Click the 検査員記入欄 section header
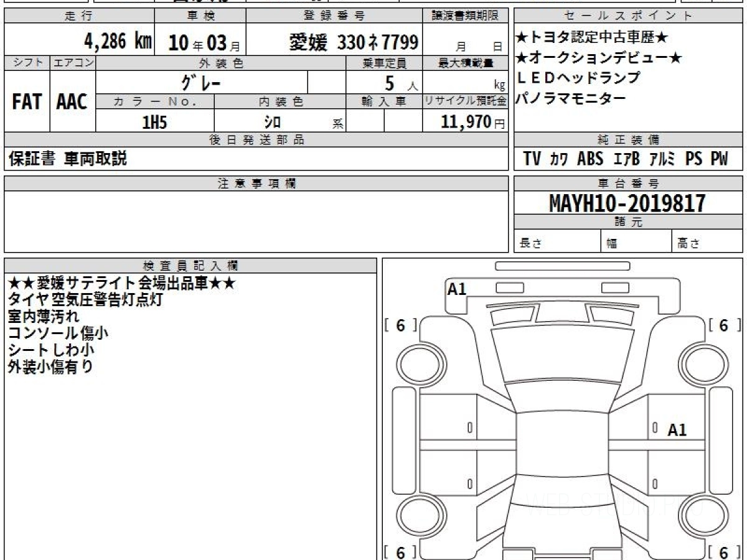The width and height of the screenshot is (747, 560). pyautogui.click(x=190, y=266)
